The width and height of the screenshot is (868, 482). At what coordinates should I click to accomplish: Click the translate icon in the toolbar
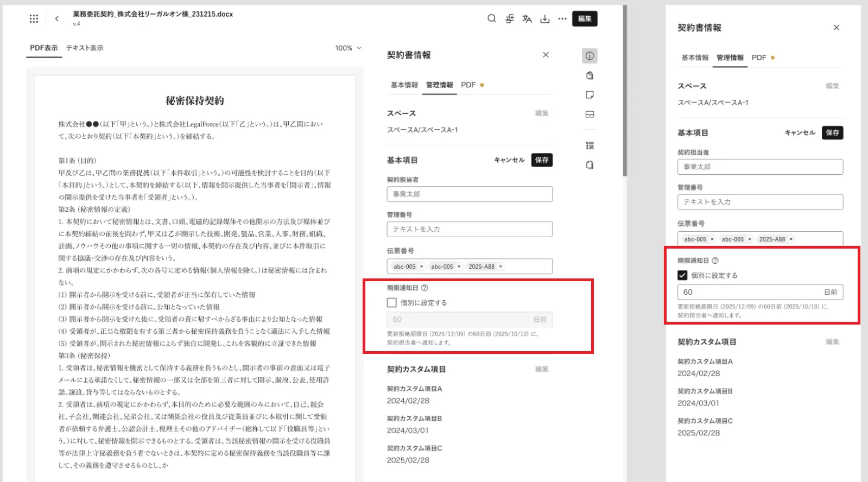(527, 19)
